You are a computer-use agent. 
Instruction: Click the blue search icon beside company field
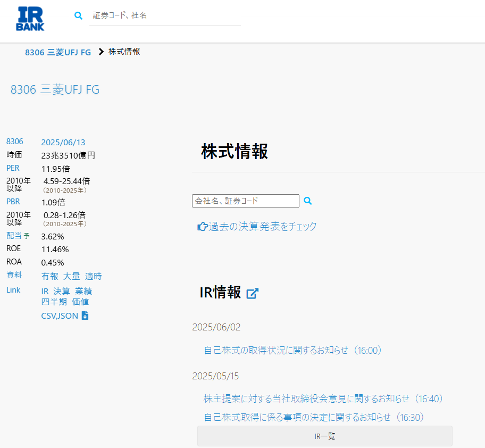point(307,201)
